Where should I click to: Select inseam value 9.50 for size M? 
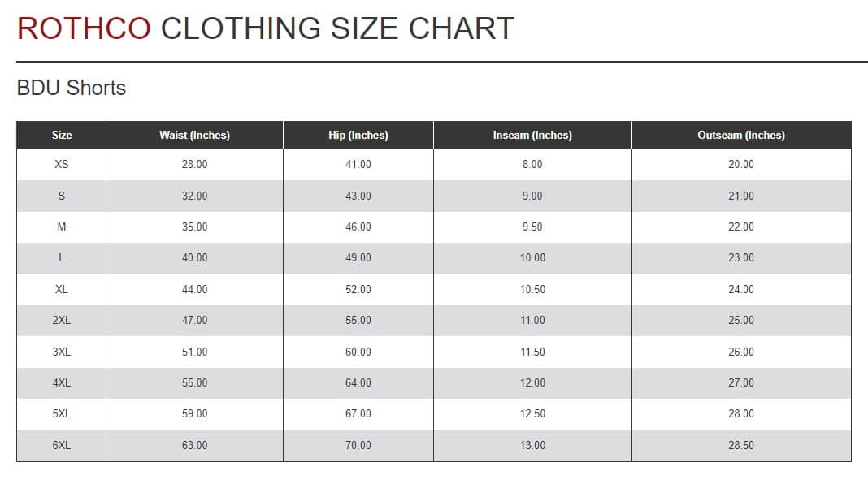(x=532, y=227)
